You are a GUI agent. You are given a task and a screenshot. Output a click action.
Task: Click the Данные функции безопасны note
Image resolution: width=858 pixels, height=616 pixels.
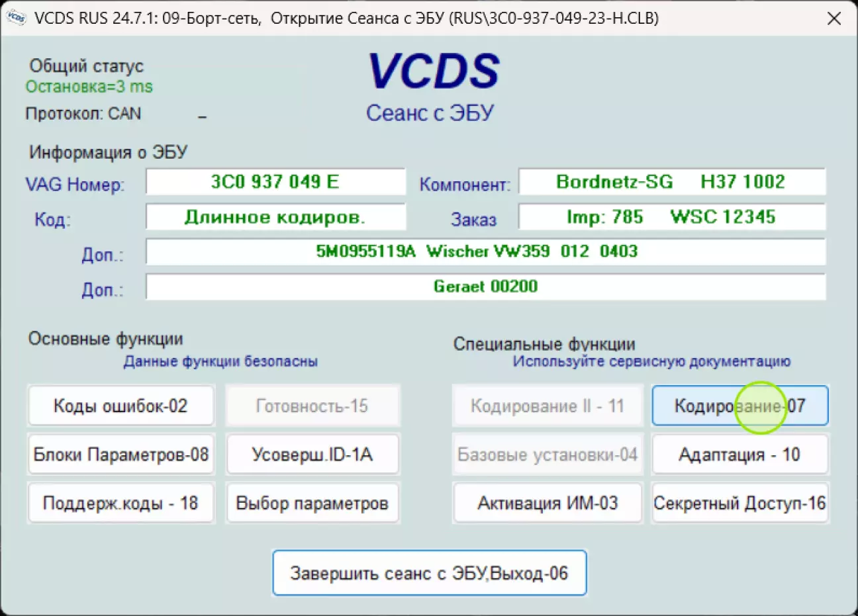point(220,361)
